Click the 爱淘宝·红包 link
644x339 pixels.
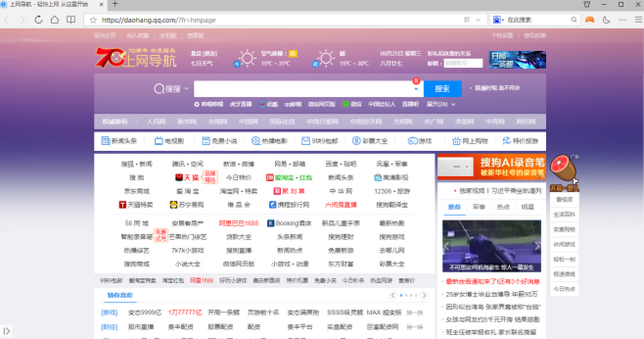(290, 177)
